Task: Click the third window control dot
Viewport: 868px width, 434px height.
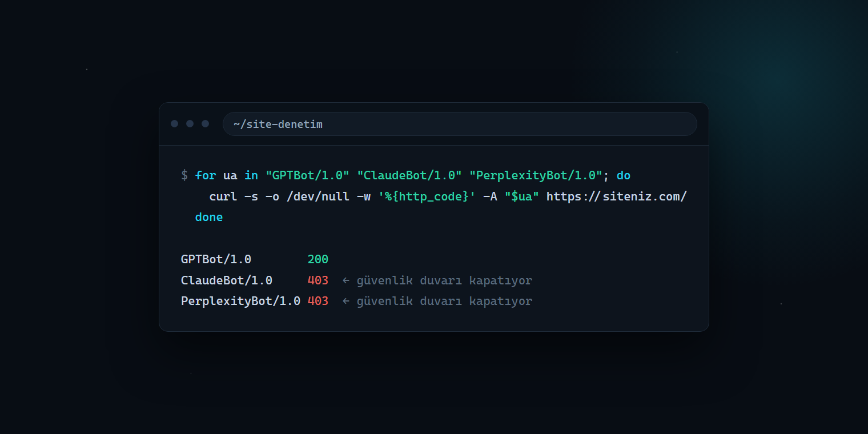Action: (206, 124)
